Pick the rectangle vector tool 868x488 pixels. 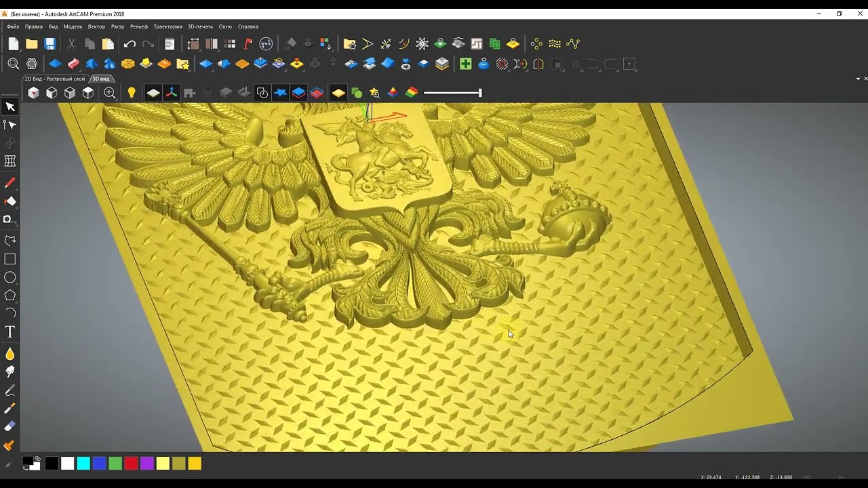(10, 259)
